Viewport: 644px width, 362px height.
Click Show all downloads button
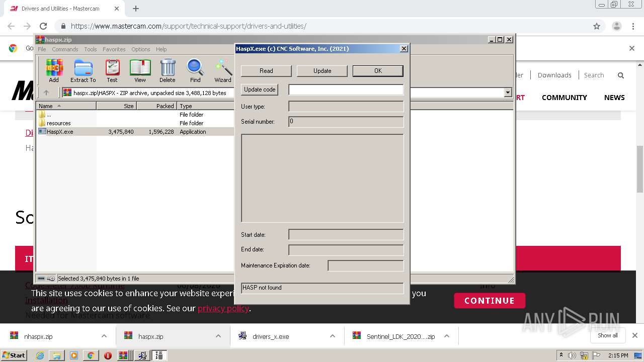[x=607, y=335]
